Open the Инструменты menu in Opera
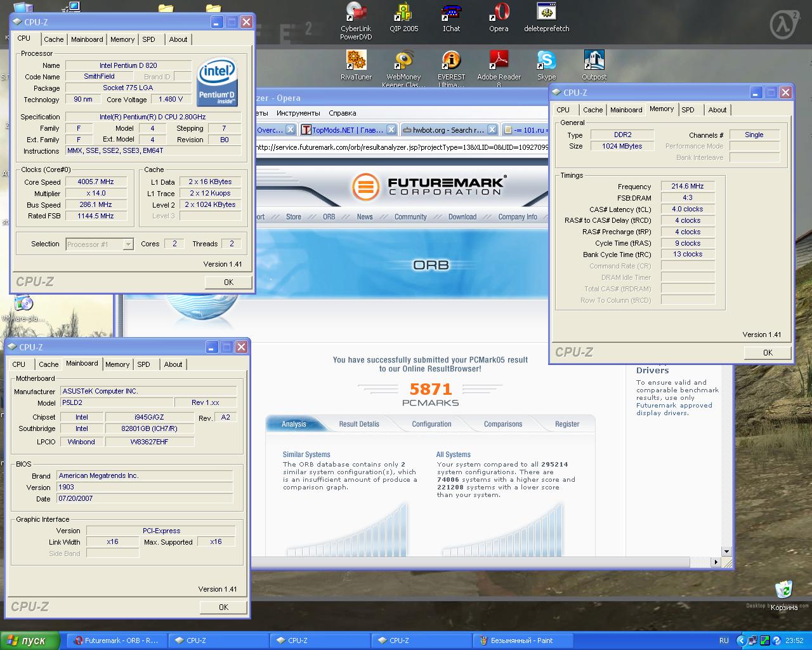Screen dimensions: 812x650 click(298, 113)
